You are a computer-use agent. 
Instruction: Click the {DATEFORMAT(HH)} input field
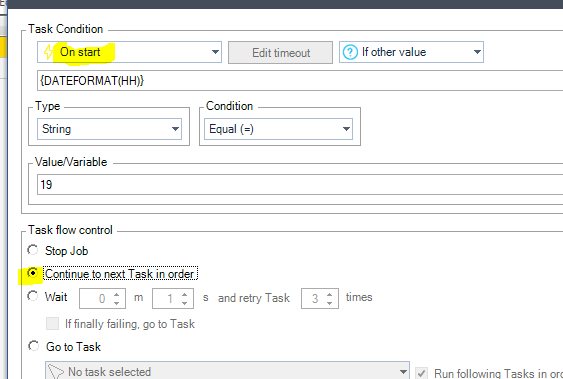pyautogui.click(x=300, y=81)
